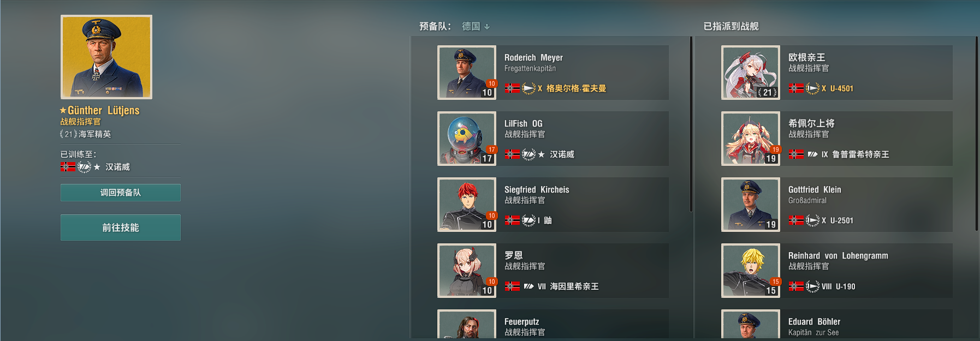Image resolution: width=980 pixels, height=341 pixels.
Task: Click the 调回预备队 button
Action: point(121,193)
